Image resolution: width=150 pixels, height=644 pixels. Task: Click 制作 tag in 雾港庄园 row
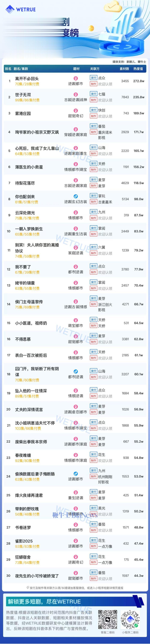(93, 116)
